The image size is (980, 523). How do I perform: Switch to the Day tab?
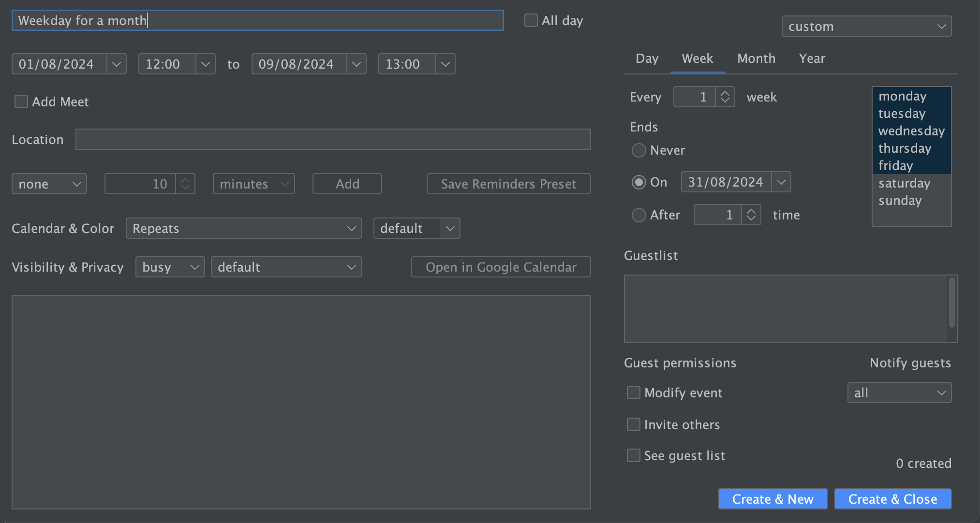[x=647, y=58]
